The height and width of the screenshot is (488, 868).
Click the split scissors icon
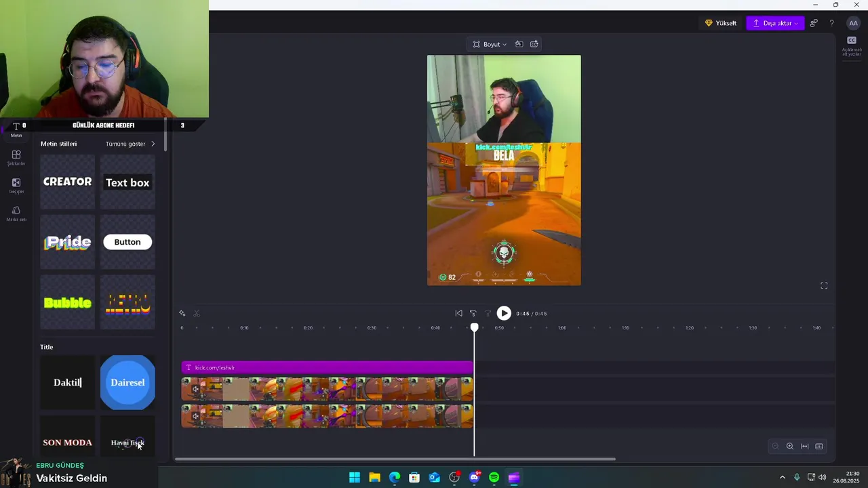pos(197,313)
